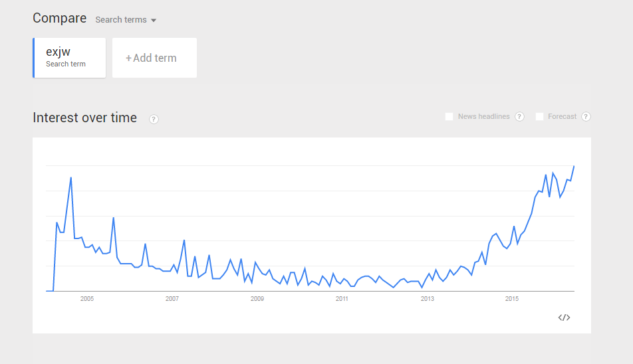Select the exjw search term card
Image resolution: width=633 pixels, height=364 pixels.
69,58
